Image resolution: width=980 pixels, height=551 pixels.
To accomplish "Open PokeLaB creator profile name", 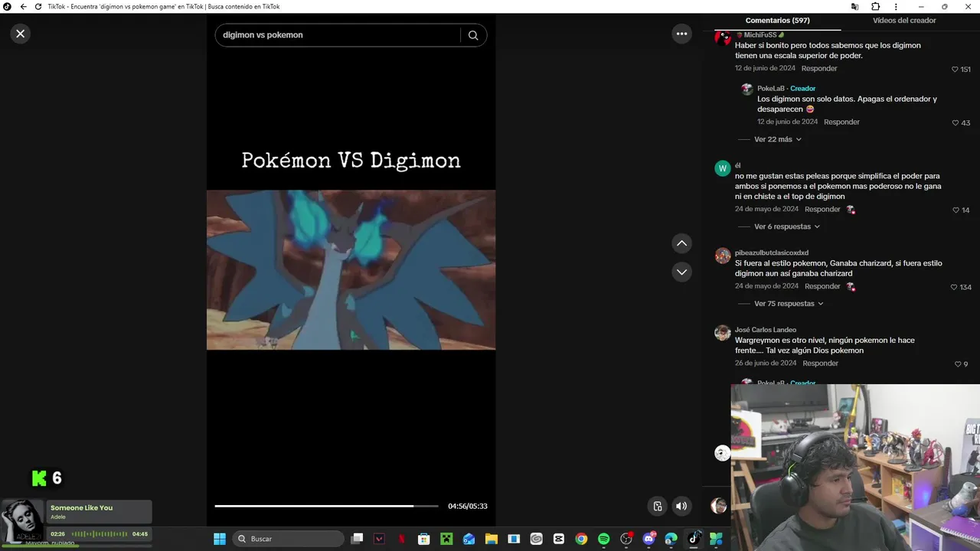I will click(x=771, y=89).
